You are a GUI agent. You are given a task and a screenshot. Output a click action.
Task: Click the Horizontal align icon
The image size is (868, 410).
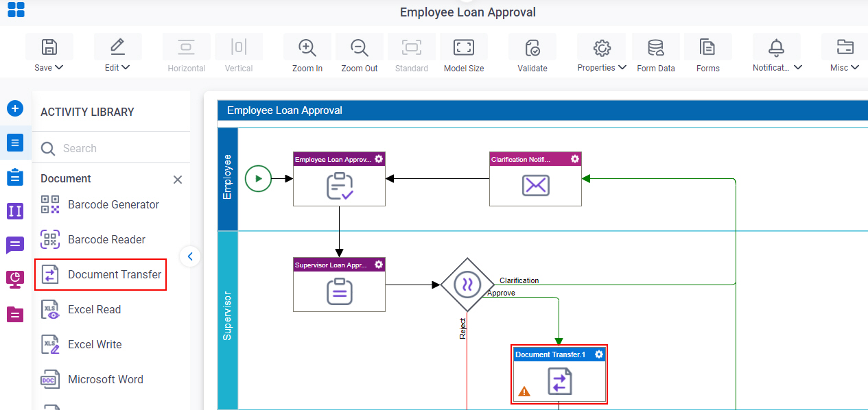click(187, 47)
